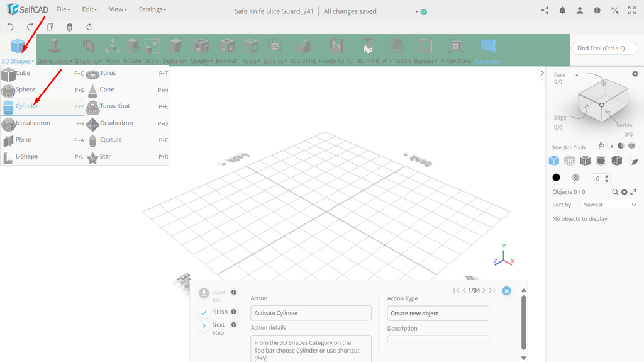Open the Sculpting tool
This screenshot has height=362, width=644.
[303, 51]
